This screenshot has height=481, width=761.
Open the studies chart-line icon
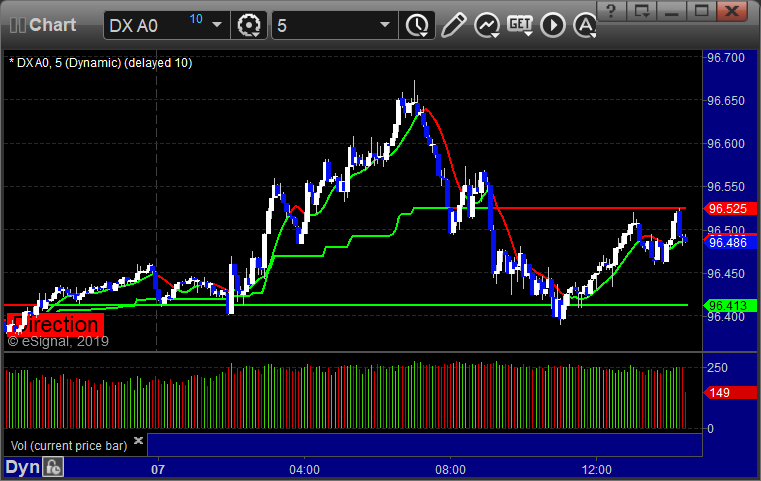coord(487,25)
